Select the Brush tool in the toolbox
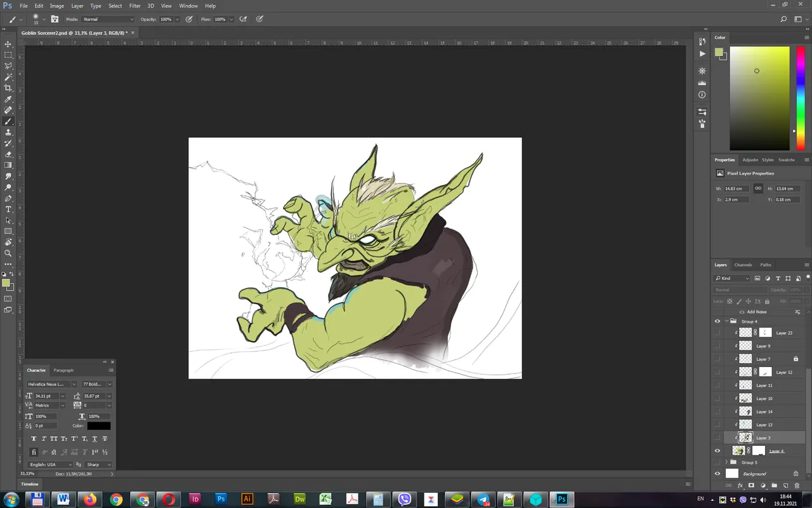Viewport: 812px width, 508px height. coord(8,121)
